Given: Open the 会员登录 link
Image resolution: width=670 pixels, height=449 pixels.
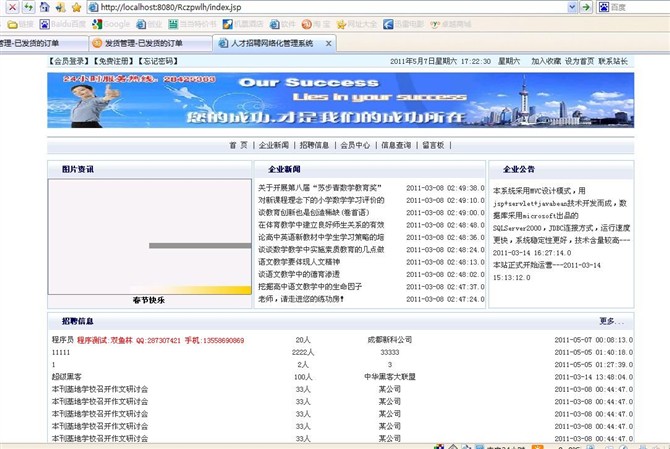Looking at the screenshot, I should click(x=69, y=61).
